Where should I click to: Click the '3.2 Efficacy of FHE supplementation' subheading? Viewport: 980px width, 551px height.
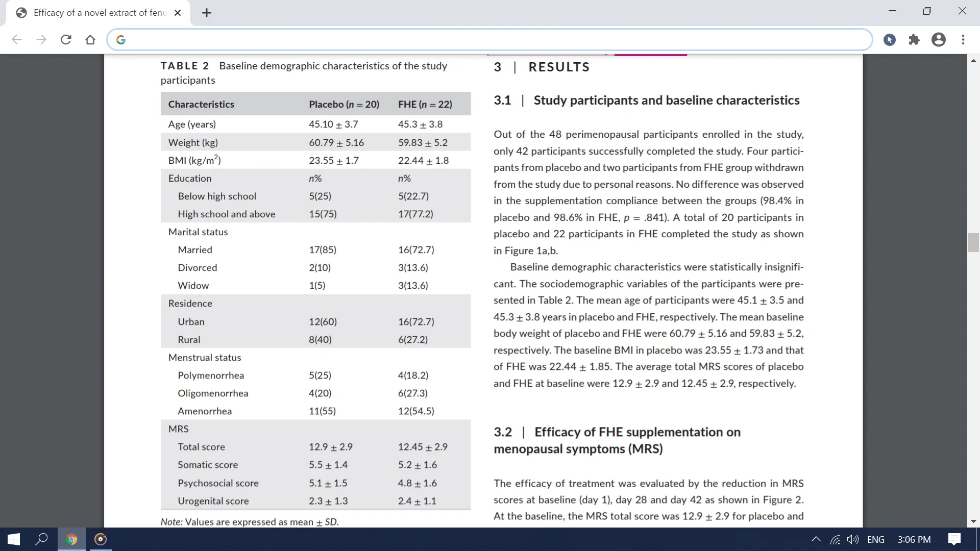[x=617, y=440]
